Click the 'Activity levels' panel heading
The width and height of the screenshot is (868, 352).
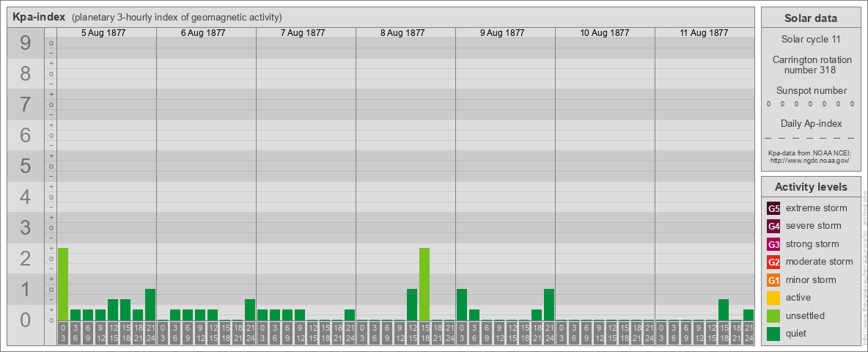[x=811, y=187]
